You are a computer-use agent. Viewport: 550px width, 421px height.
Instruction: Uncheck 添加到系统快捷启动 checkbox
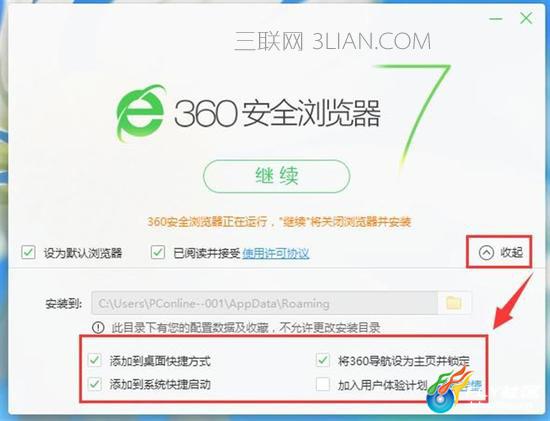point(95,384)
